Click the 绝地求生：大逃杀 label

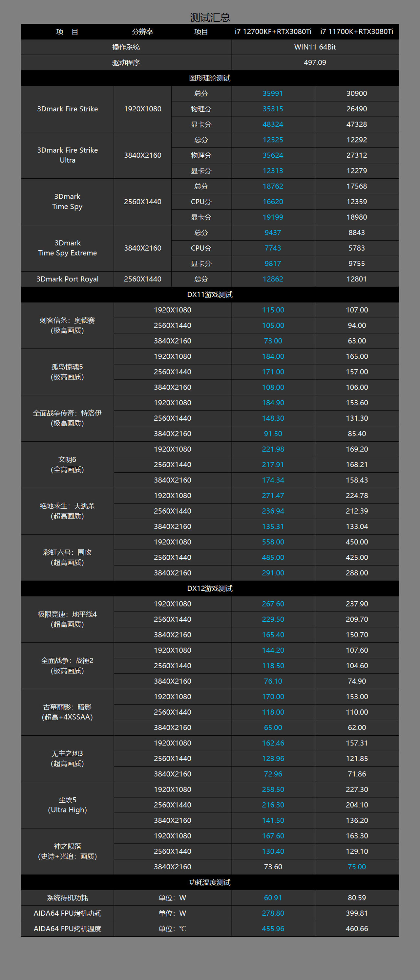click(67, 511)
